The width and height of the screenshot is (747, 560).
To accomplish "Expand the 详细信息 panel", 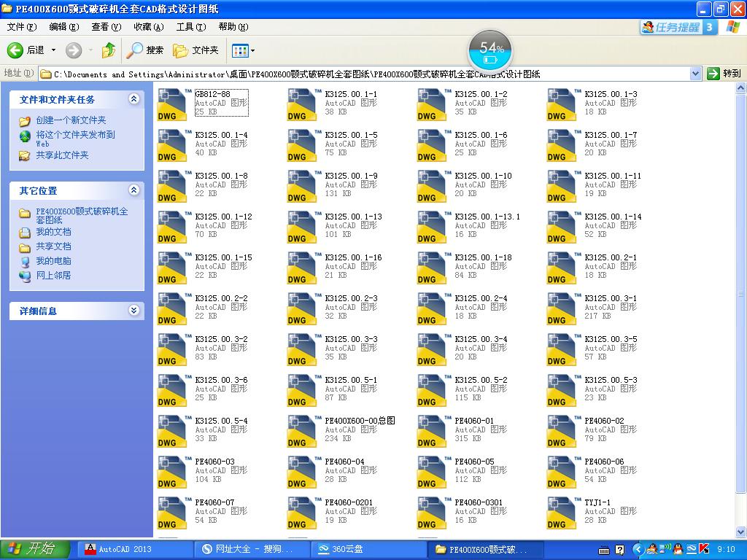I will [x=134, y=311].
